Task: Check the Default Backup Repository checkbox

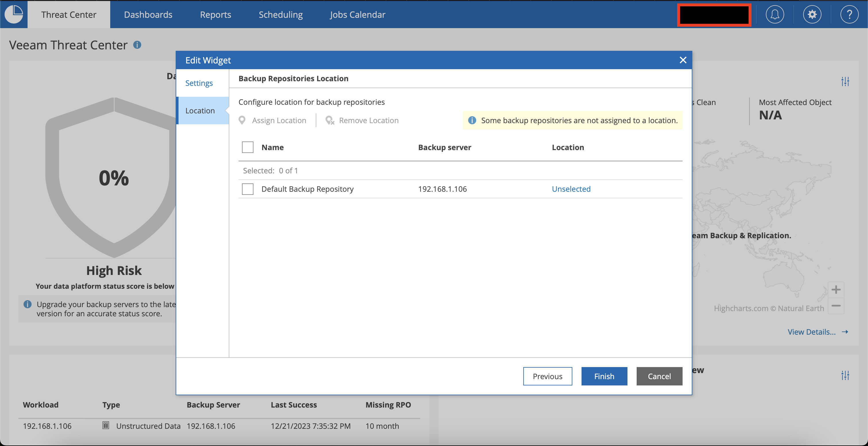Action: pyautogui.click(x=248, y=189)
